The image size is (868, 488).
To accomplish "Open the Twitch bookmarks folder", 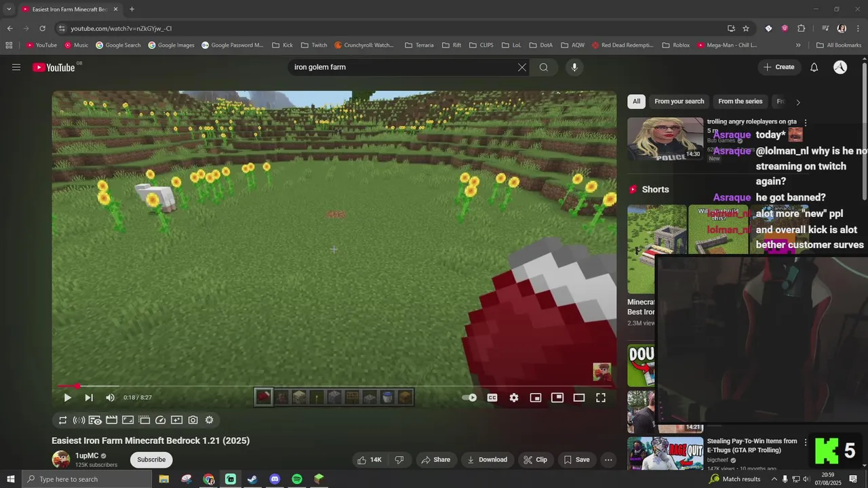I will pos(314,45).
